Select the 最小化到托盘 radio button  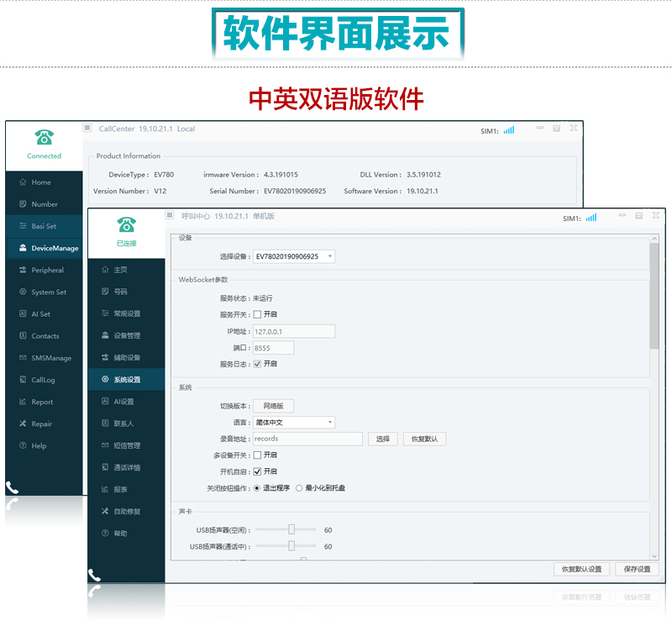(299, 488)
